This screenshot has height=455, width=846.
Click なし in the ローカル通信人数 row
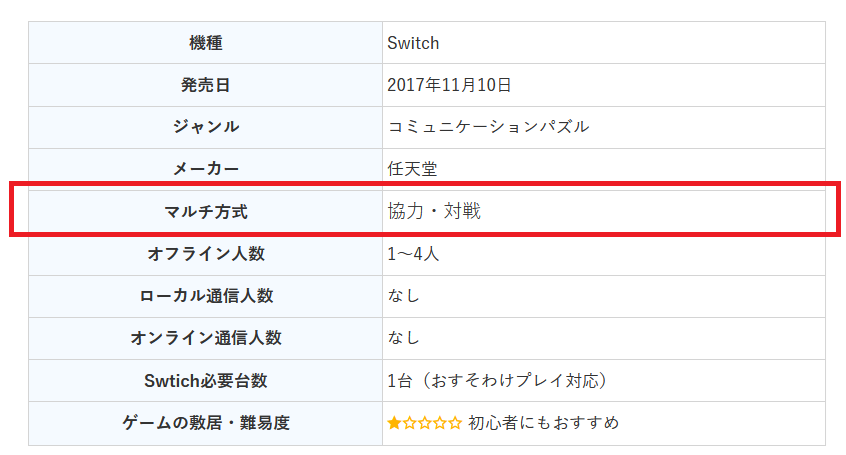tap(403, 296)
